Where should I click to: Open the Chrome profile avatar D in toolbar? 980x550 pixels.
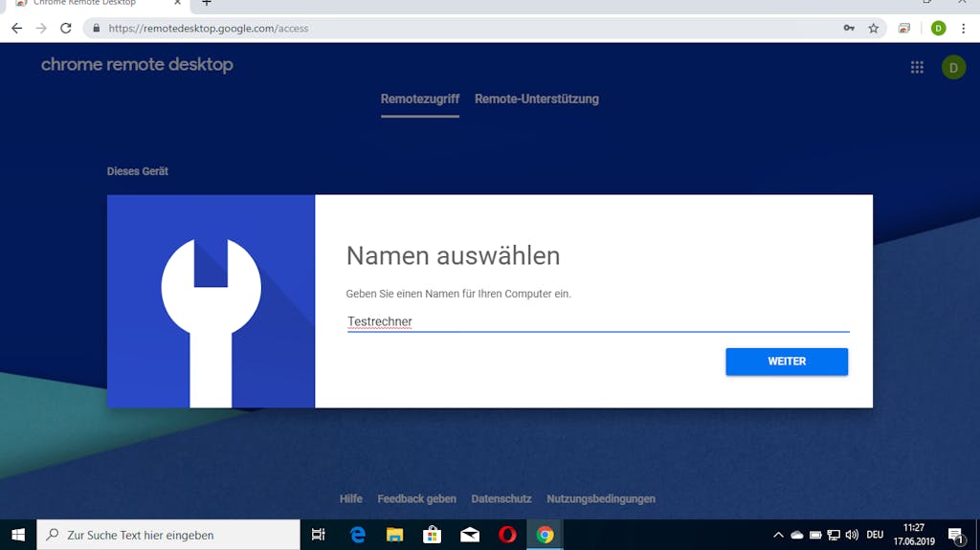(x=938, y=28)
